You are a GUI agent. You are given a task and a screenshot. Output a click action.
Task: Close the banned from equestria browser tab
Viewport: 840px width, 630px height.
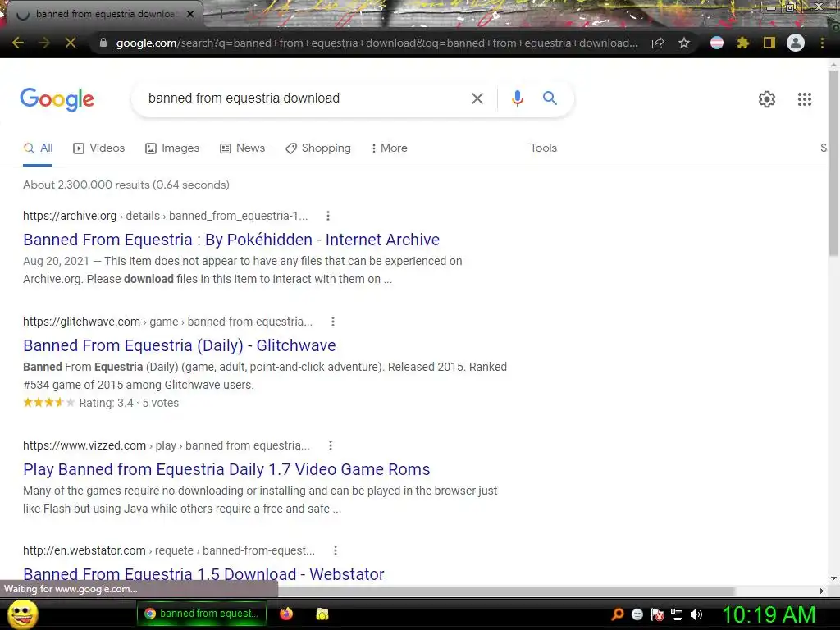pos(190,15)
